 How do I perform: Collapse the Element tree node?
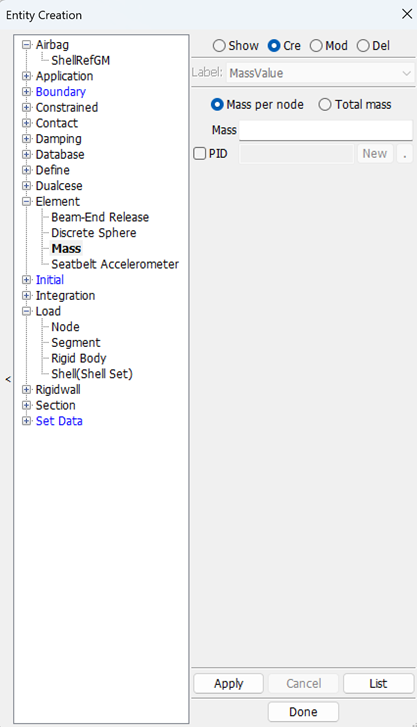[27, 202]
